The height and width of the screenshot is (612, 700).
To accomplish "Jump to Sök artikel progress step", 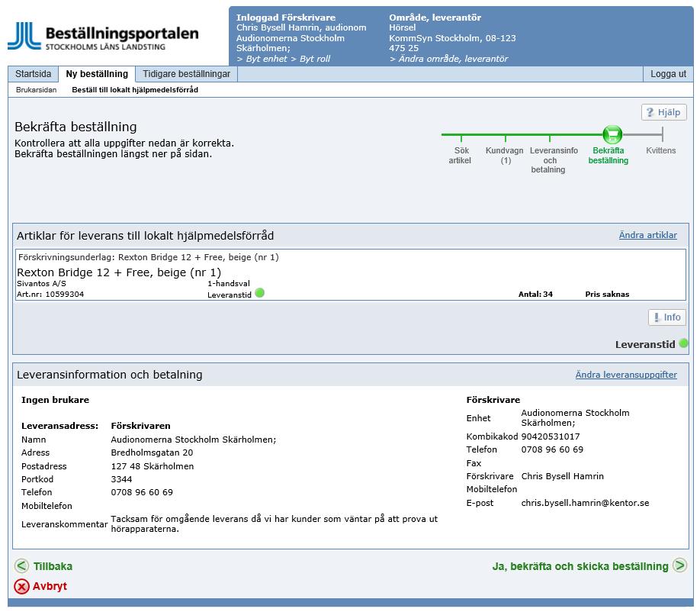I will pyautogui.click(x=461, y=156).
